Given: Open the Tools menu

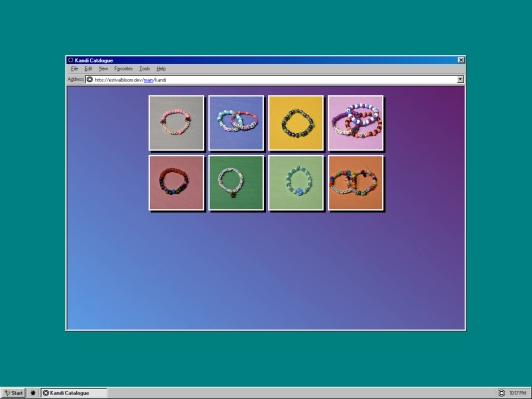Looking at the screenshot, I should click(144, 69).
